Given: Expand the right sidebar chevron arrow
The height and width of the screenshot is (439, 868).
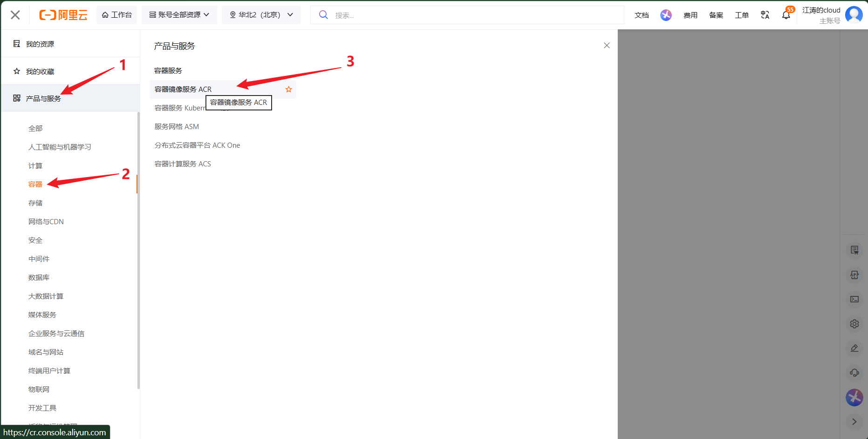Looking at the screenshot, I should 854,422.
